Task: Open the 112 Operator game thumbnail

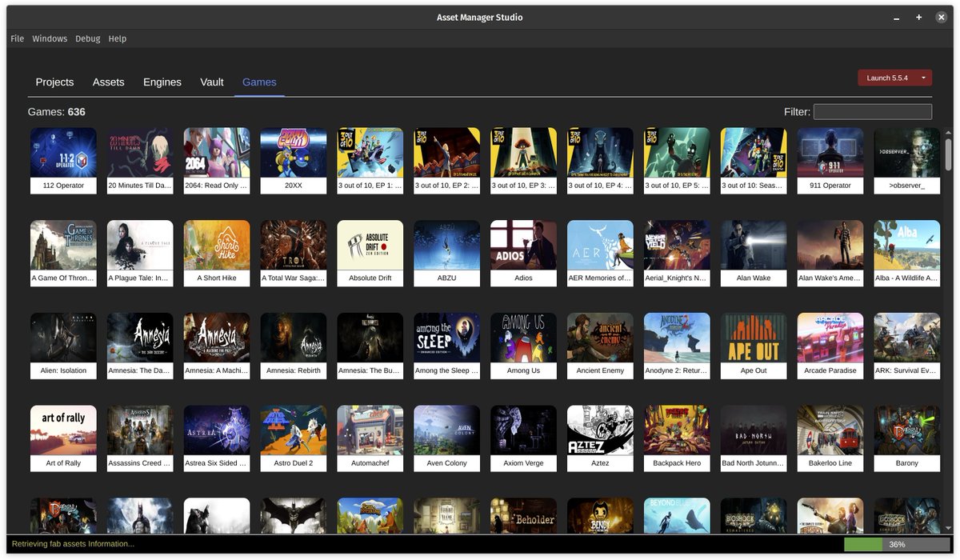Action: click(63, 152)
